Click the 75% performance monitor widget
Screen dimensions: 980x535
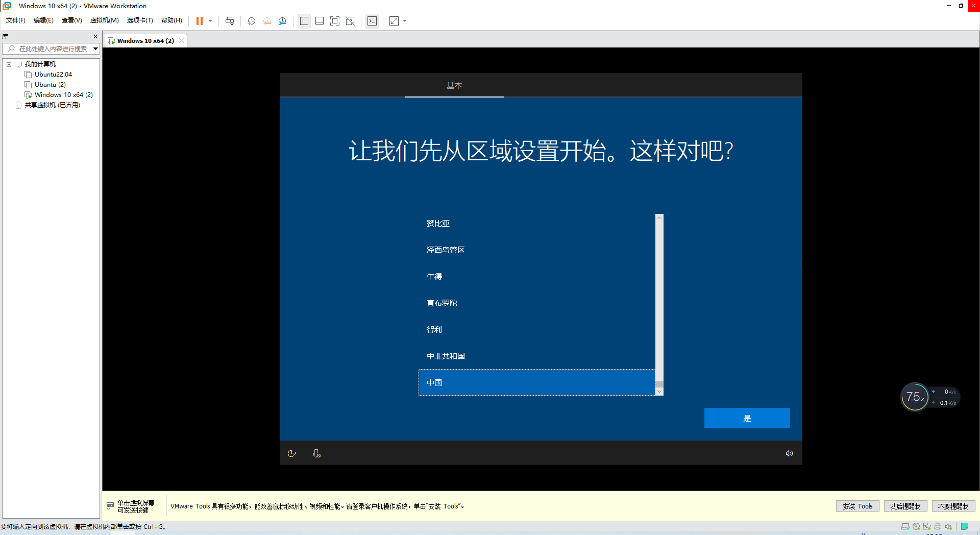(x=915, y=397)
